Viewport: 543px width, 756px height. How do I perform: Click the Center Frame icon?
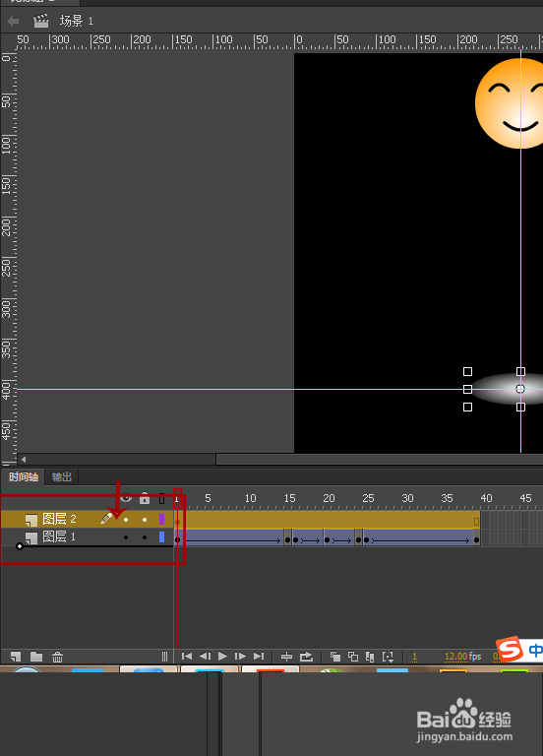point(286,657)
